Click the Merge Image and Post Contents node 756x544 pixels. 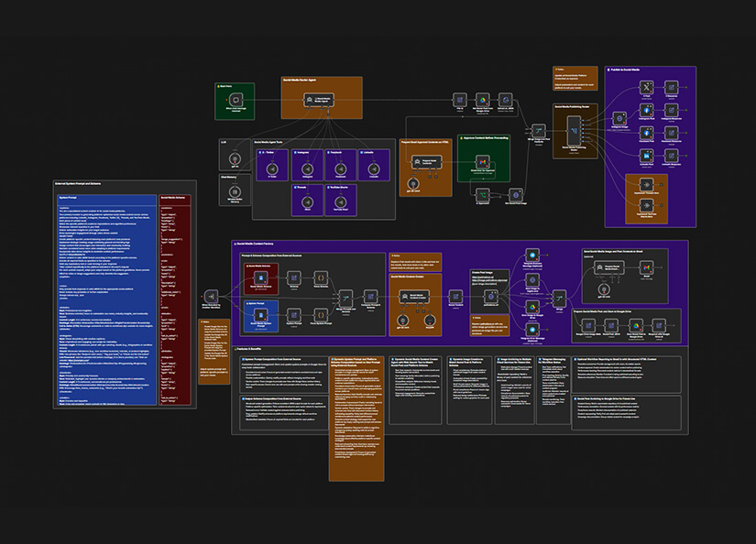click(x=539, y=131)
